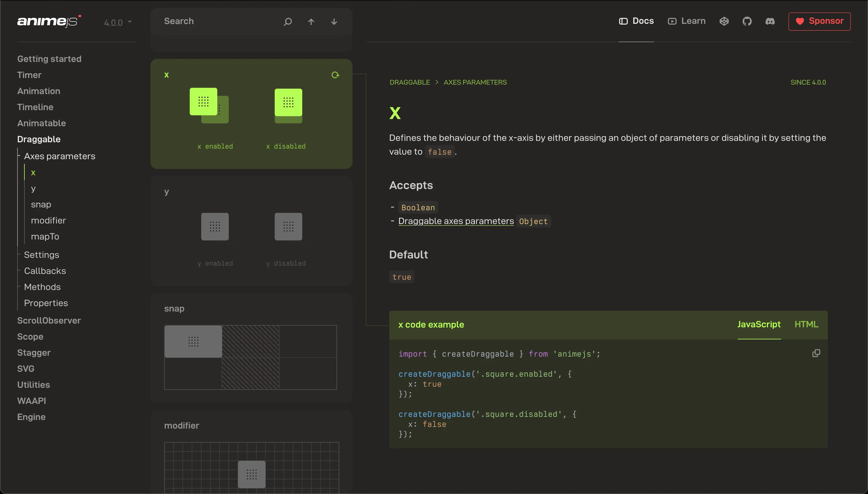
Task: Expand Callbacks subsection
Action: click(45, 271)
